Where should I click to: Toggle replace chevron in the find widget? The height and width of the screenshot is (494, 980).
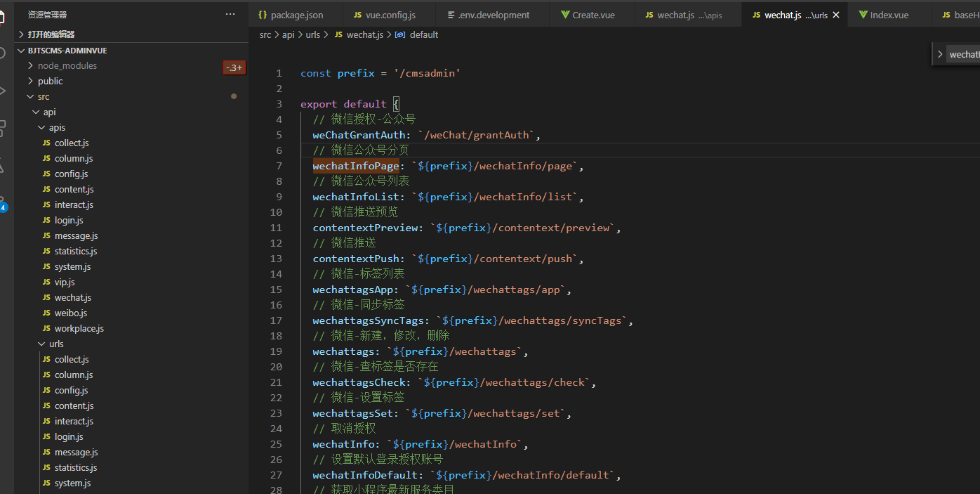click(x=940, y=54)
